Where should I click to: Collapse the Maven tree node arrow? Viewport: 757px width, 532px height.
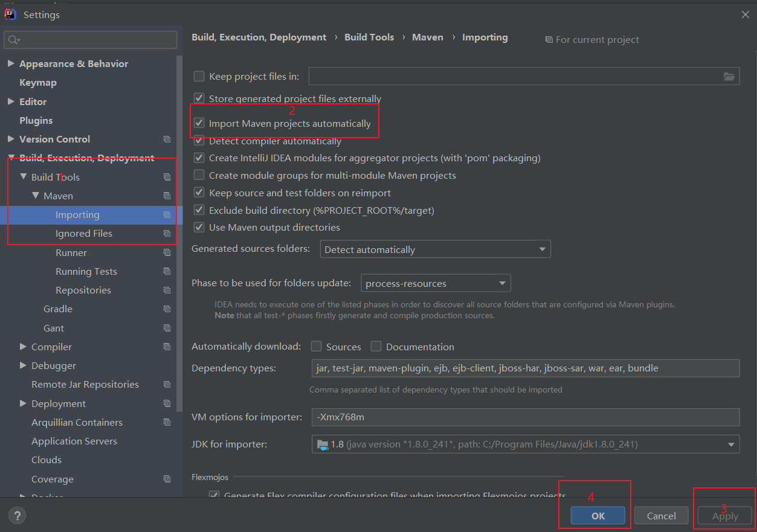35,196
